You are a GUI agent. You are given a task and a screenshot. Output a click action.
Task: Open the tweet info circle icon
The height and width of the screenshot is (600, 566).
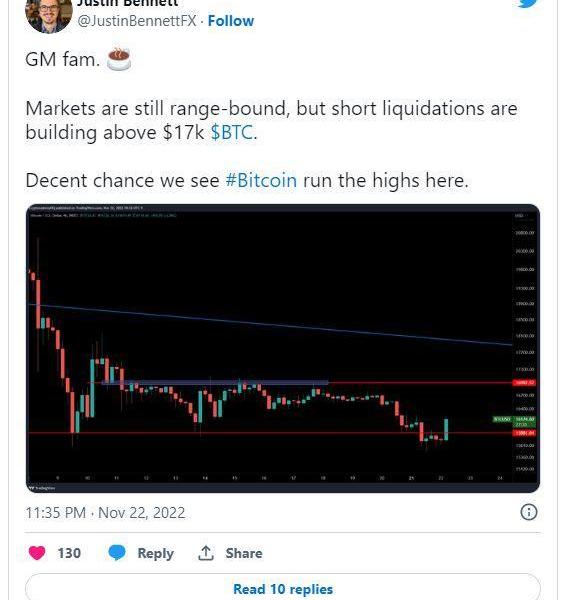click(529, 512)
